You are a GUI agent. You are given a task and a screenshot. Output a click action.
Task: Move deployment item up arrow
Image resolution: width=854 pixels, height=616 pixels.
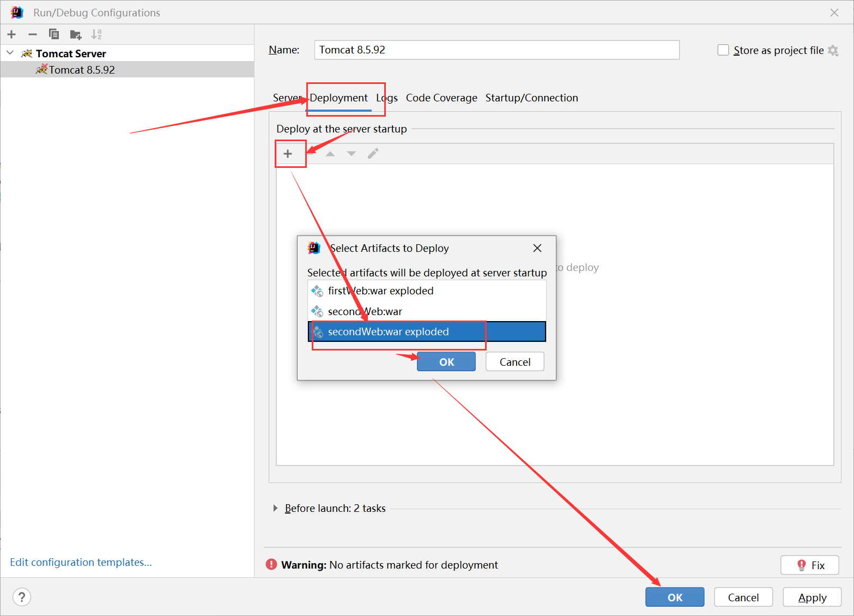(x=330, y=154)
